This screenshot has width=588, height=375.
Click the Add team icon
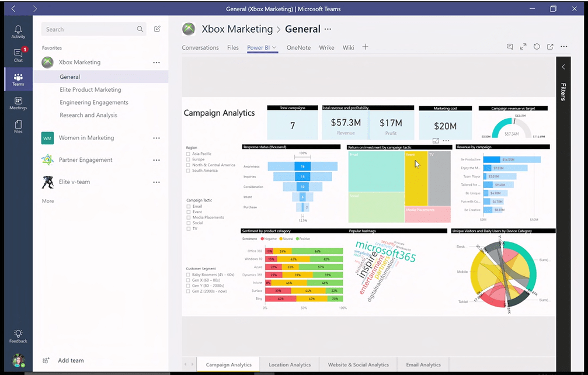[46, 360]
